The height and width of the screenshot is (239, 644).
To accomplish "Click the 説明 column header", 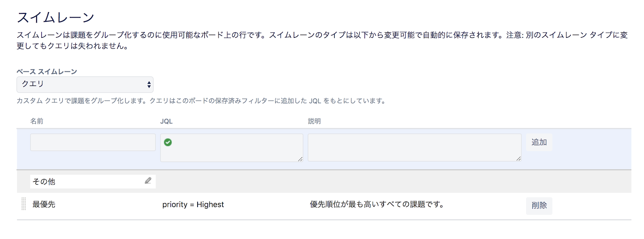I will 314,121.
